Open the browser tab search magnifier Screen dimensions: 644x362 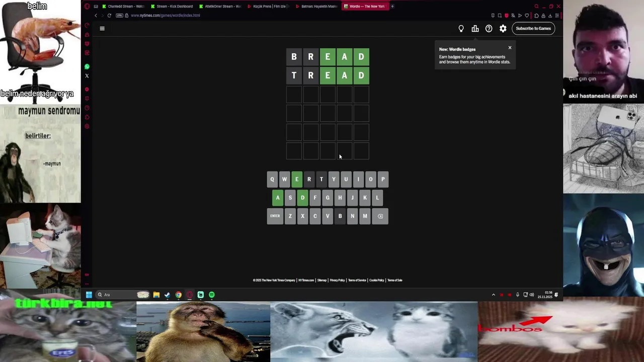536,7
